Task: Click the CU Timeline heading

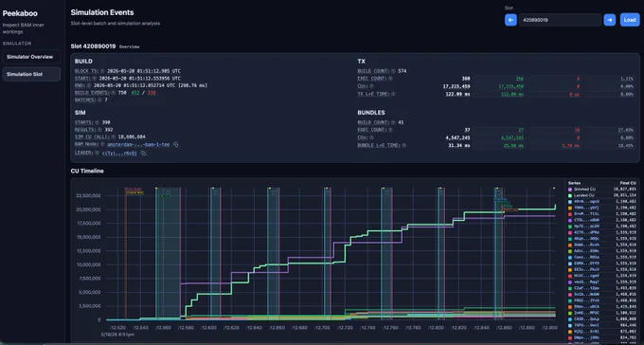Action: click(87, 171)
